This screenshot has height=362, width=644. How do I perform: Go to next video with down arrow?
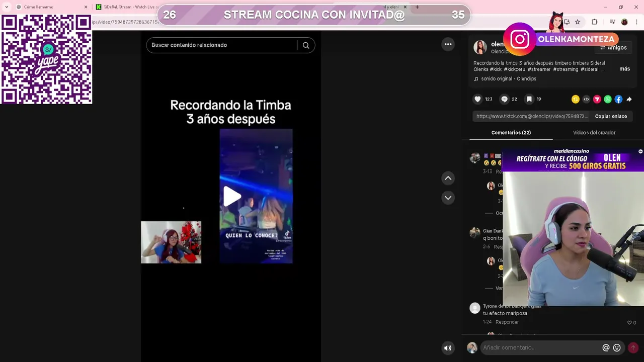(x=448, y=198)
